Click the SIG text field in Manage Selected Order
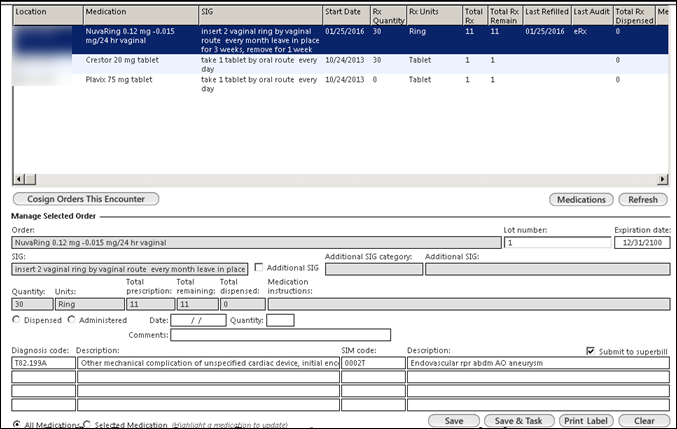The width and height of the screenshot is (677, 429). click(x=130, y=269)
